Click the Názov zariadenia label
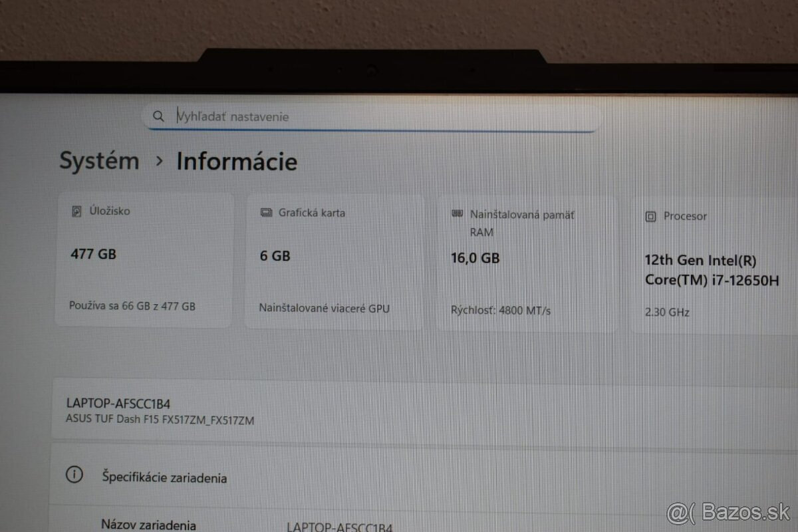This screenshot has height=532, width=798. pyautogui.click(x=148, y=524)
